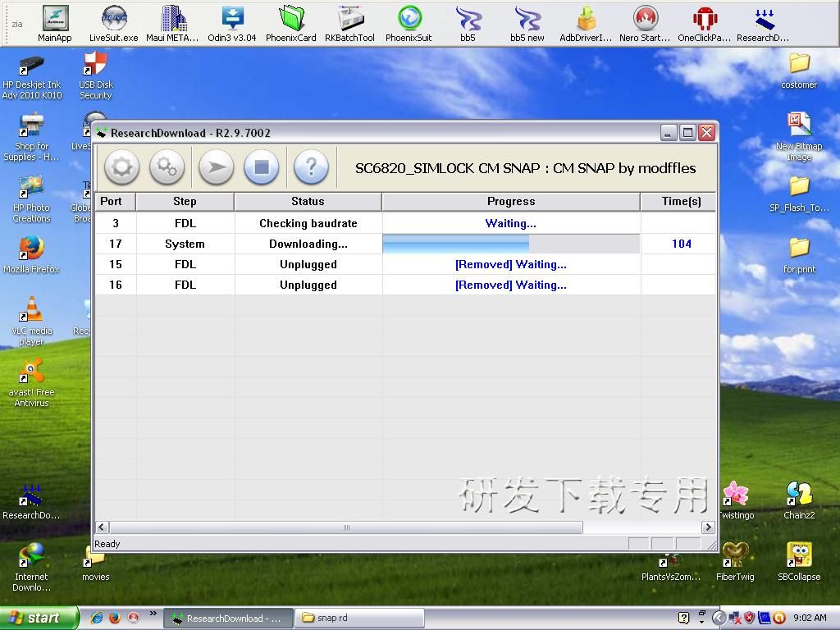Viewport: 840px width, 630px height.
Task: Switch to the snap rd taskbar window
Action: (x=359, y=618)
